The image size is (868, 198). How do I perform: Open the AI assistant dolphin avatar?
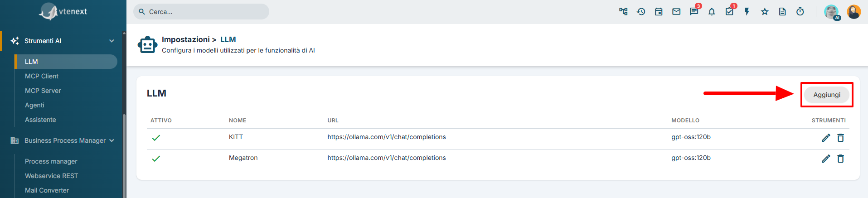point(832,12)
